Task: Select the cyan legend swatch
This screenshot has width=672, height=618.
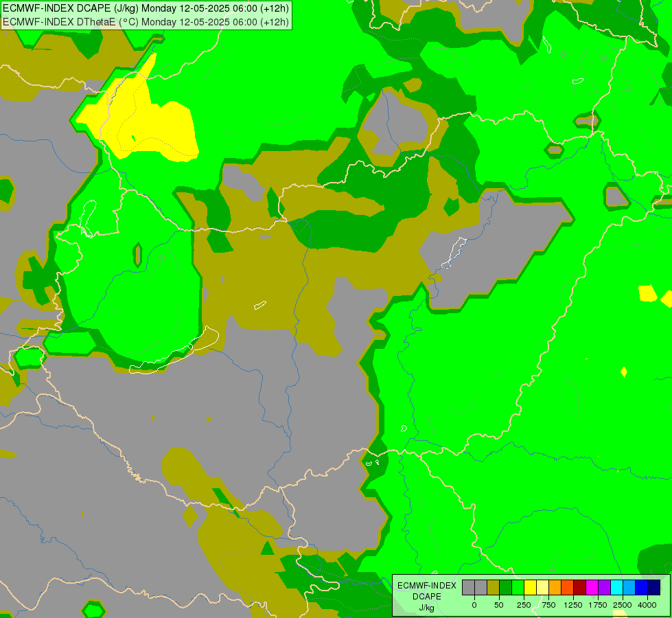Action: tap(616, 588)
